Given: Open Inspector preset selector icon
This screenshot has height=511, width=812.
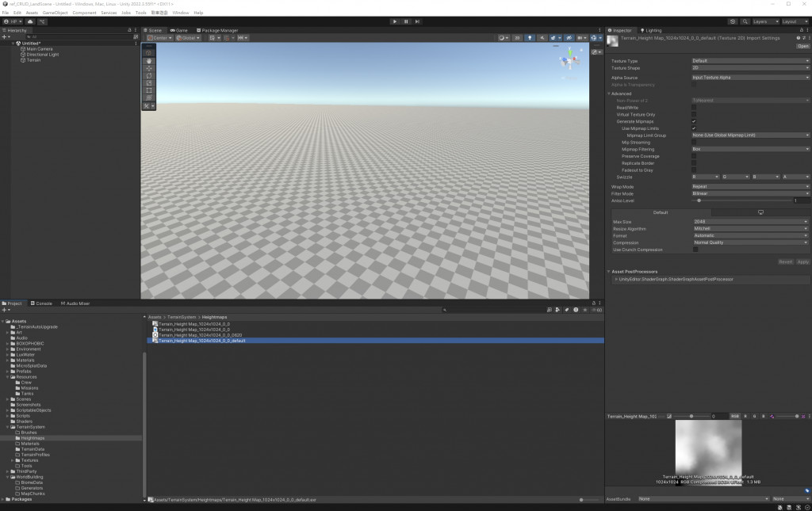Looking at the screenshot, I should coord(804,38).
